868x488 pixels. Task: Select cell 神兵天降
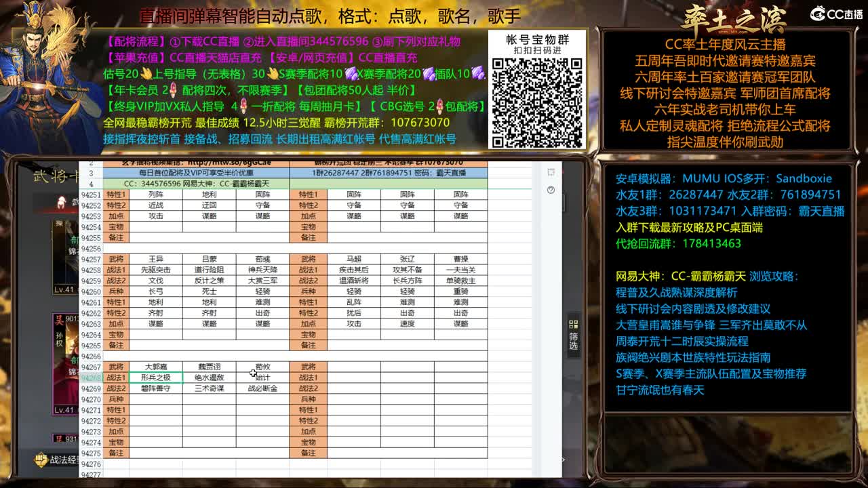(263, 270)
